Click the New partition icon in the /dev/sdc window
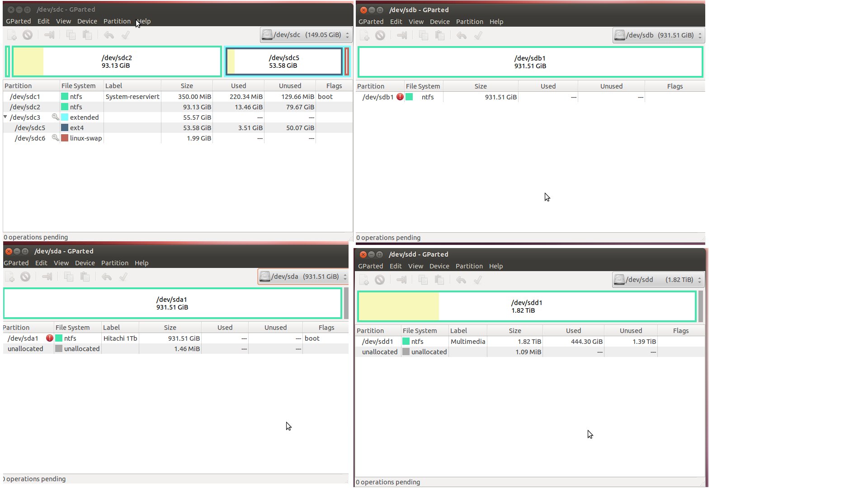Image resolution: width=868 pixels, height=488 pixels. pyautogui.click(x=12, y=35)
